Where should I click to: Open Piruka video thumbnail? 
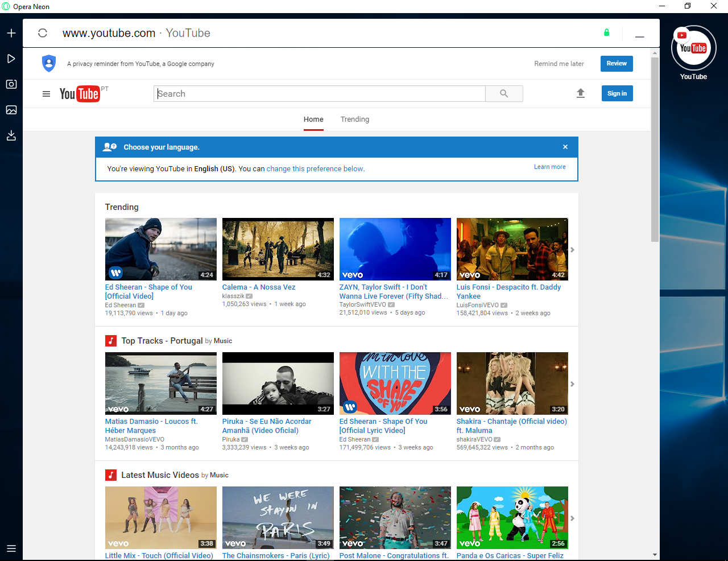(x=278, y=383)
